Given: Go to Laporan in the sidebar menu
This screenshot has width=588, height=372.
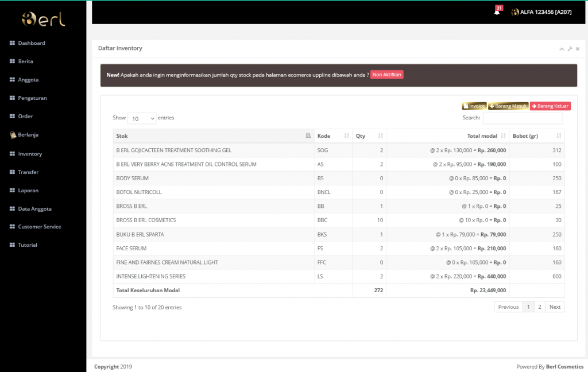Looking at the screenshot, I should click(28, 190).
